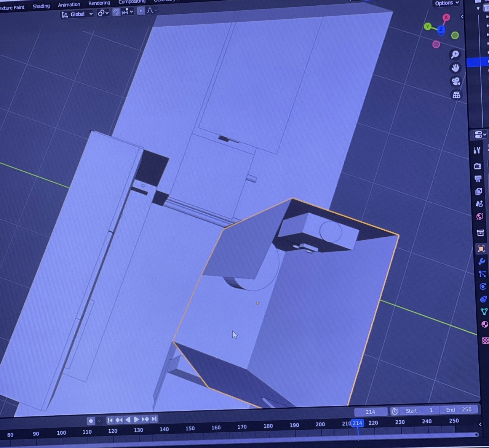This screenshot has height=448, width=489.
Task: Toggle camera view with the camera icon
Action: coord(455,81)
